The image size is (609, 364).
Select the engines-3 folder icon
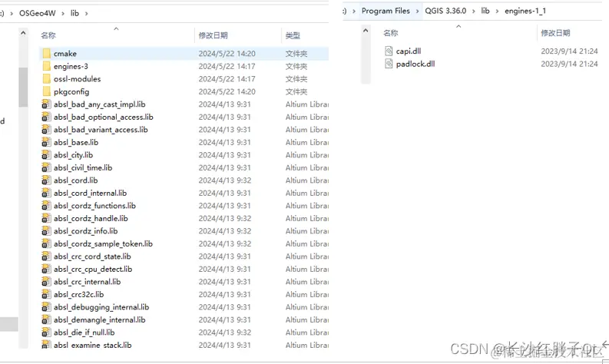point(47,66)
